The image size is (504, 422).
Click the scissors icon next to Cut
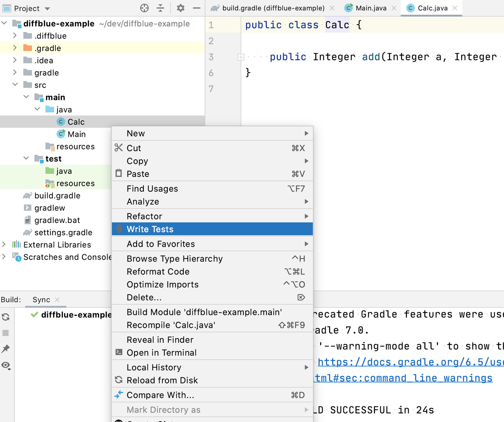point(119,148)
